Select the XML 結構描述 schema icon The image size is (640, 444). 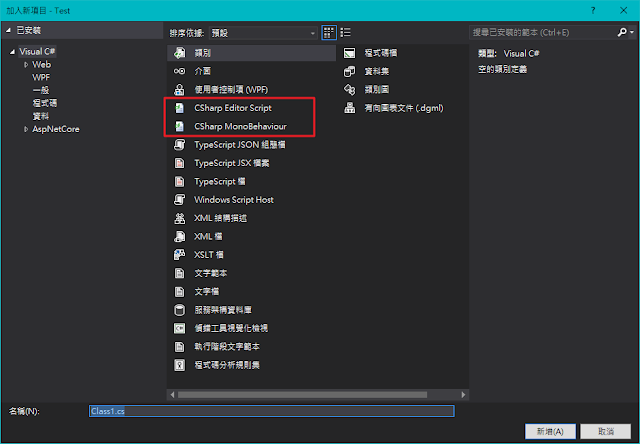point(180,218)
